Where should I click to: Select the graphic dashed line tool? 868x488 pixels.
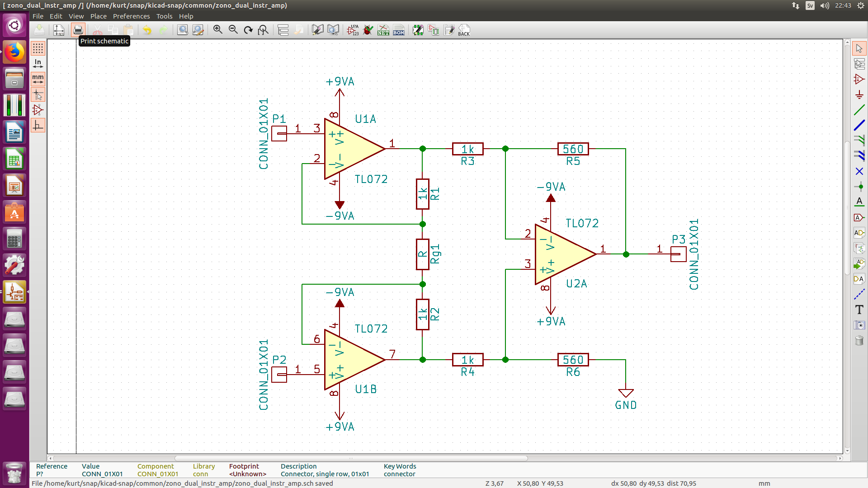click(x=859, y=294)
